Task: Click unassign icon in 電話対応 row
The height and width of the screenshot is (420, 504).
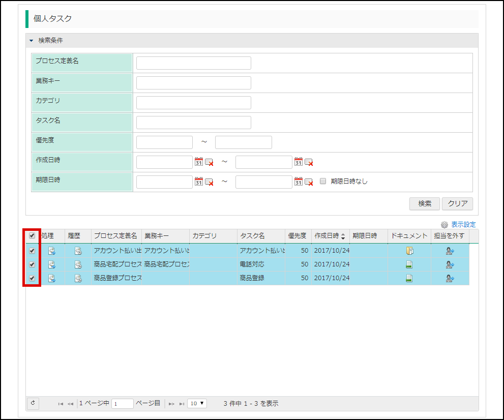Action: tap(450, 264)
